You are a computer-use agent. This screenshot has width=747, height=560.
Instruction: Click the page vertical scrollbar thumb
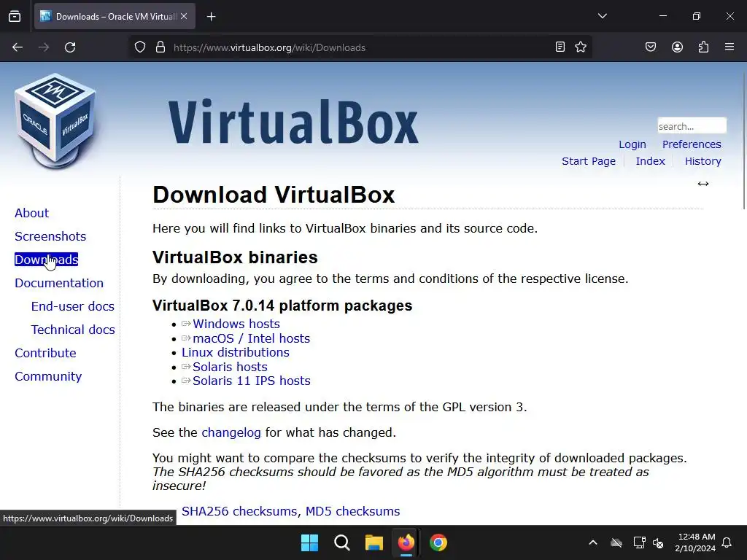(744, 139)
